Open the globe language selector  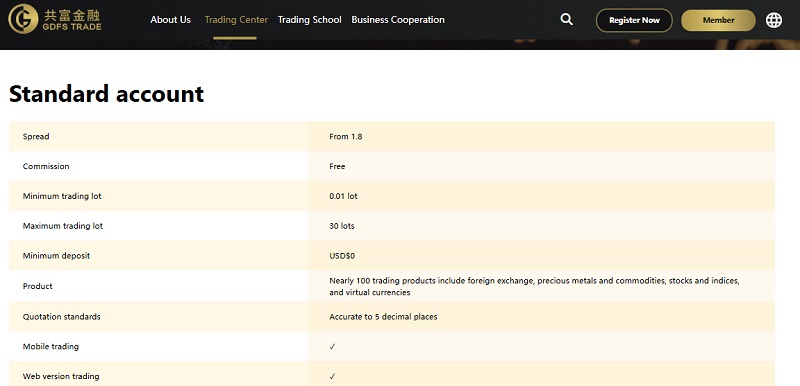pyautogui.click(x=773, y=20)
